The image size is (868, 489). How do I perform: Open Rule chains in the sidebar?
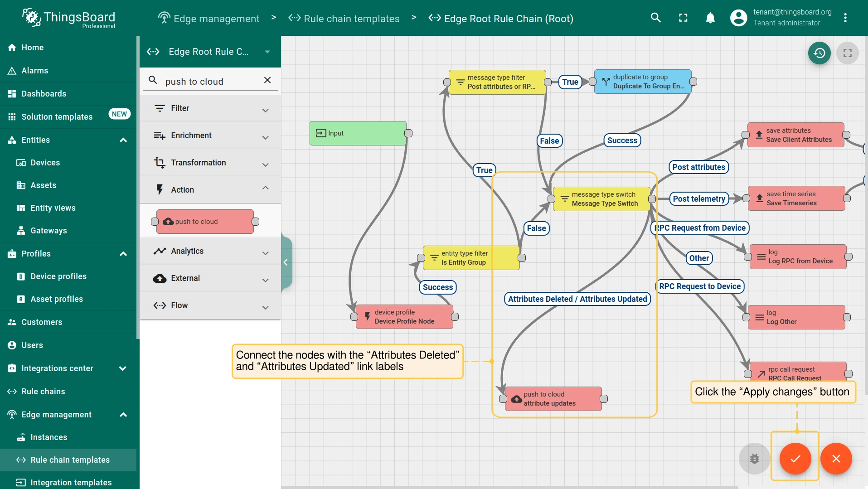pyautogui.click(x=43, y=392)
